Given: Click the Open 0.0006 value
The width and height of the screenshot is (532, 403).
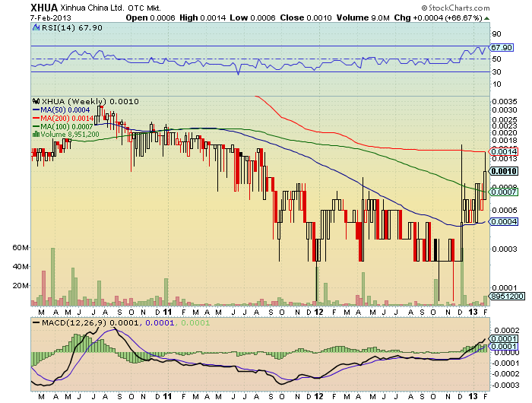Looking at the screenshot, I should tap(150, 17).
